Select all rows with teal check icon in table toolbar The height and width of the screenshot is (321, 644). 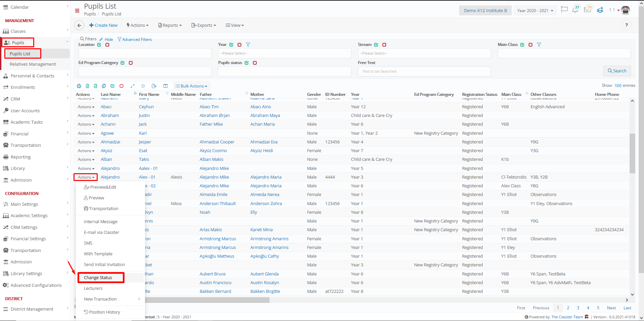tap(112, 86)
